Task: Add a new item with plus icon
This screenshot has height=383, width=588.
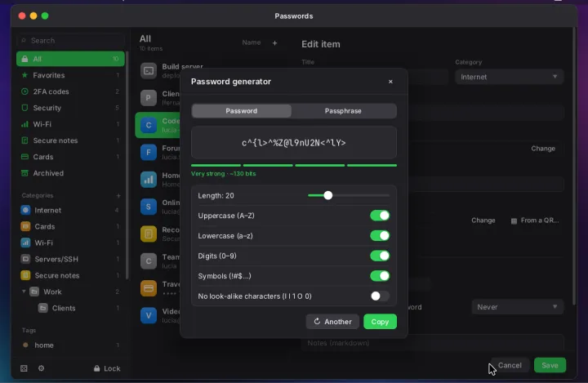Action: 275,43
